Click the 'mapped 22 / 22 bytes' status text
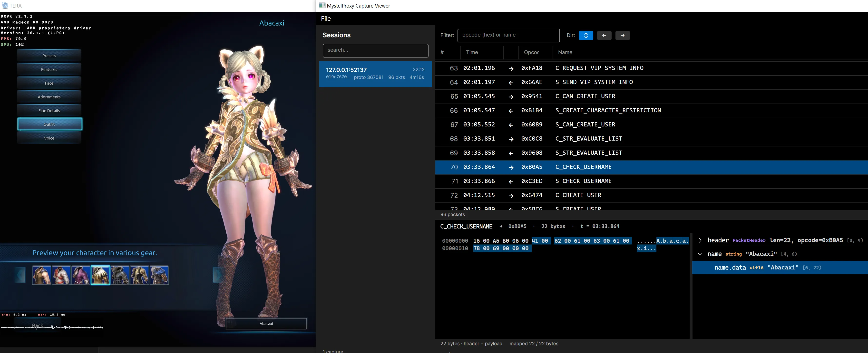Image resolution: width=868 pixels, height=353 pixels. click(x=534, y=343)
